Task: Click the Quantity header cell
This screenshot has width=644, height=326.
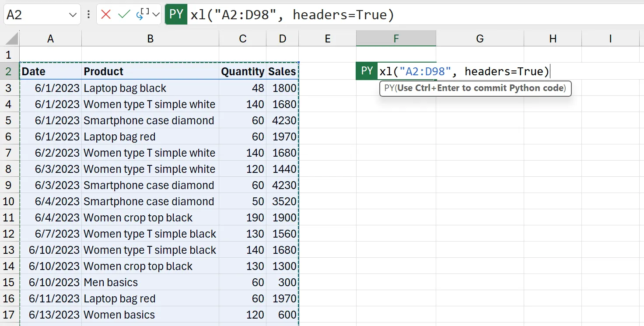Action: (242, 71)
